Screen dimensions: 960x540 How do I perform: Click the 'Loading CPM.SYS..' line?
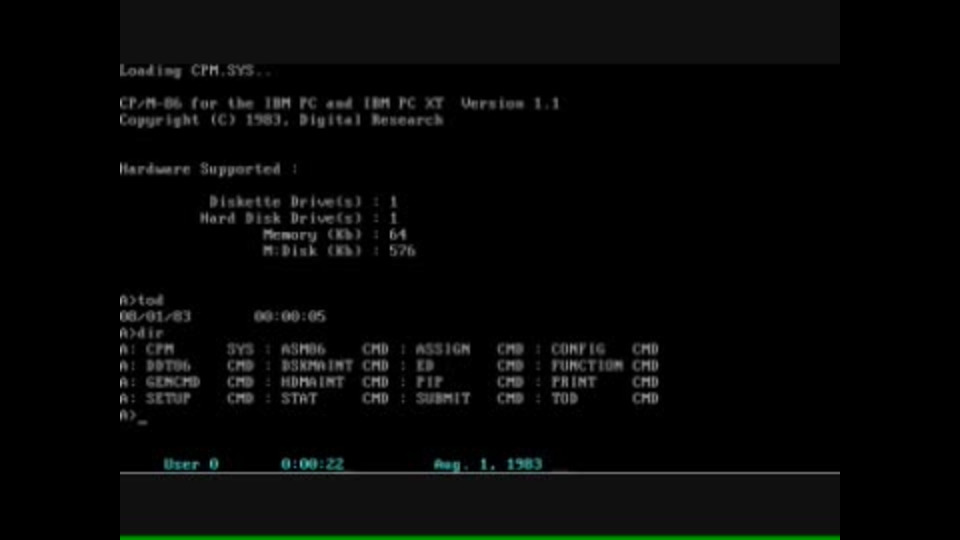(196, 71)
